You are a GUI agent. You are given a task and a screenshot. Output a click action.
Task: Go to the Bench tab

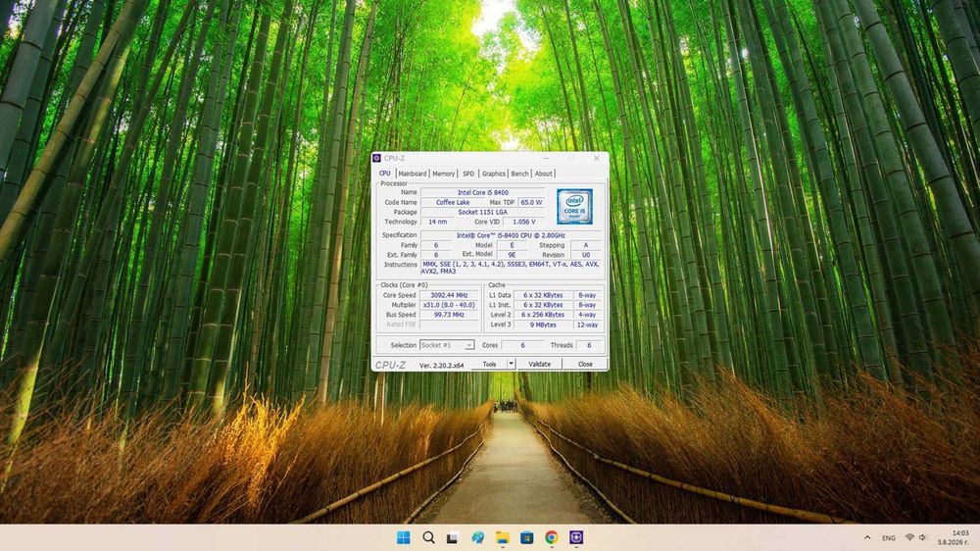[x=519, y=174]
